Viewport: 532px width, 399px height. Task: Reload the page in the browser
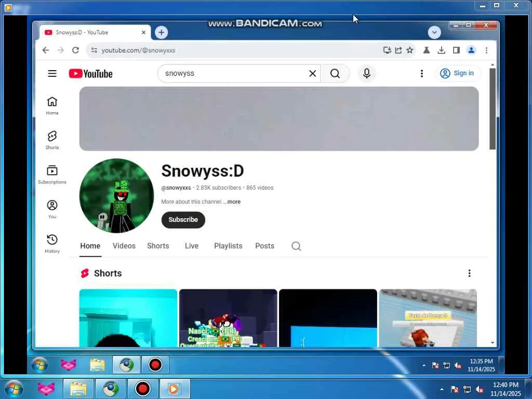pyautogui.click(x=75, y=50)
